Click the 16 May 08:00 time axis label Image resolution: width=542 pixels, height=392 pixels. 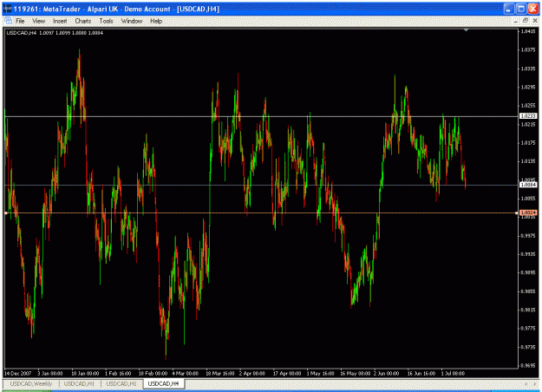pyautogui.click(x=356, y=374)
